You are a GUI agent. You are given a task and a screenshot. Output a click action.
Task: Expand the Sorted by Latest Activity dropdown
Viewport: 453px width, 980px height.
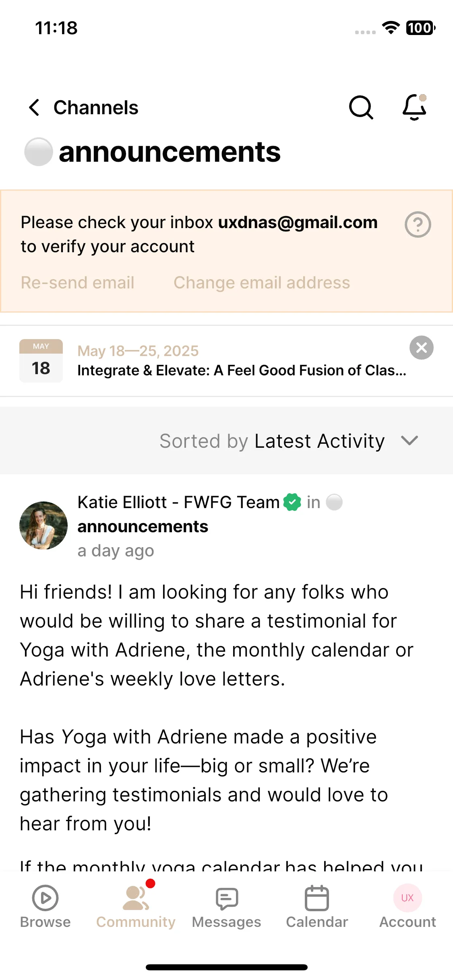pyautogui.click(x=289, y=441)
